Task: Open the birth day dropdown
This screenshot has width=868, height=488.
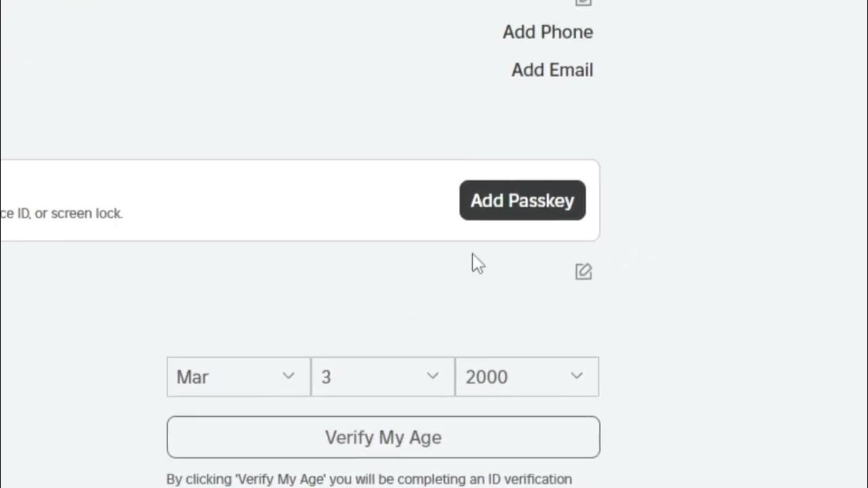Action: [x=382, y=377]
